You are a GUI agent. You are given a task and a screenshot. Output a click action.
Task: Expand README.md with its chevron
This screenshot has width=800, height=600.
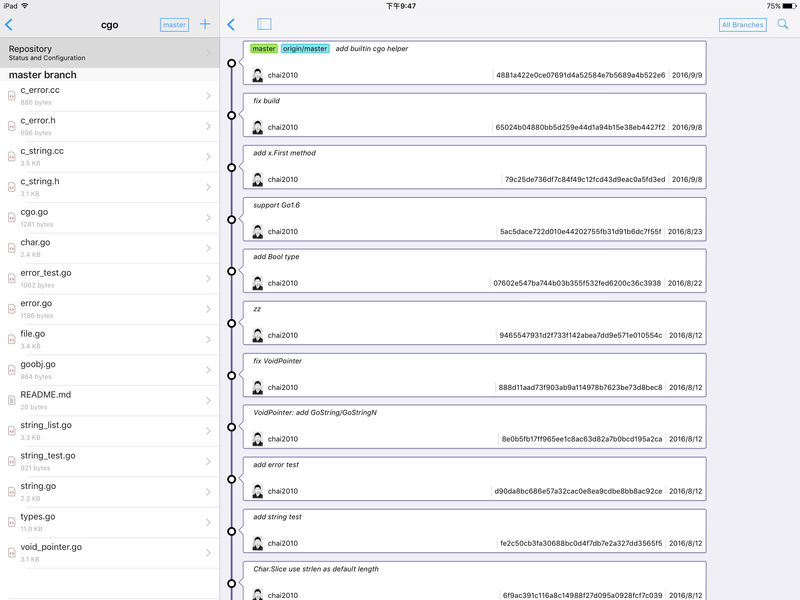208,401
